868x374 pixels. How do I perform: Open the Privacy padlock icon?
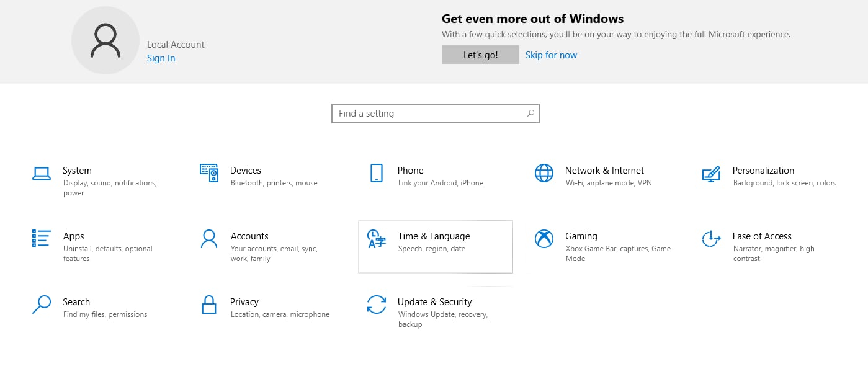click(209, 305)
